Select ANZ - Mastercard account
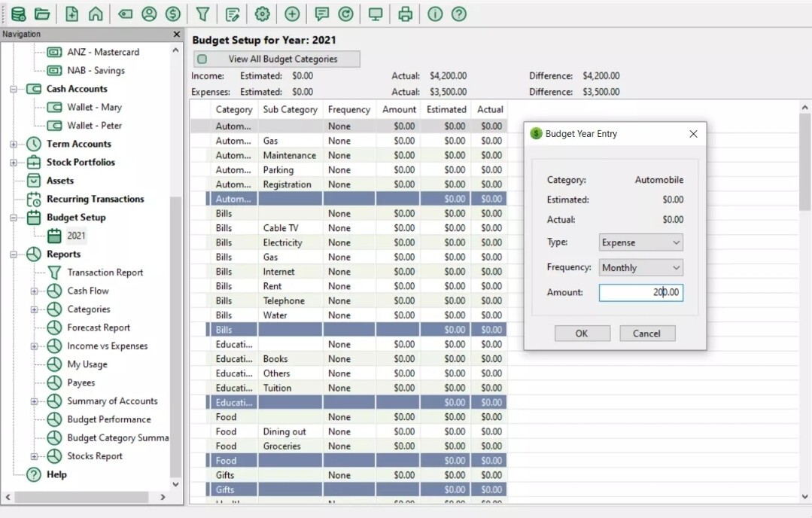 click(x=103, y=52)
